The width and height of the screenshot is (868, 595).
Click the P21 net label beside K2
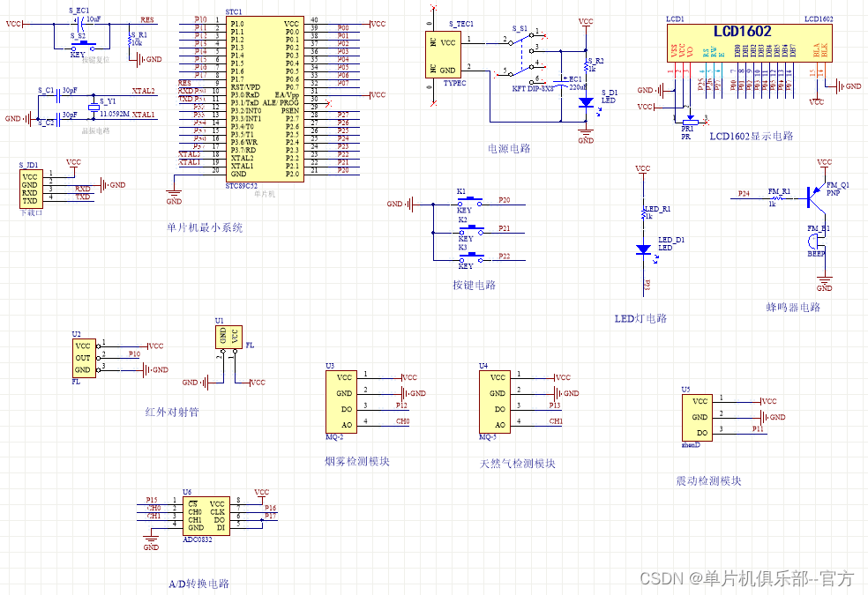point(505,228)
